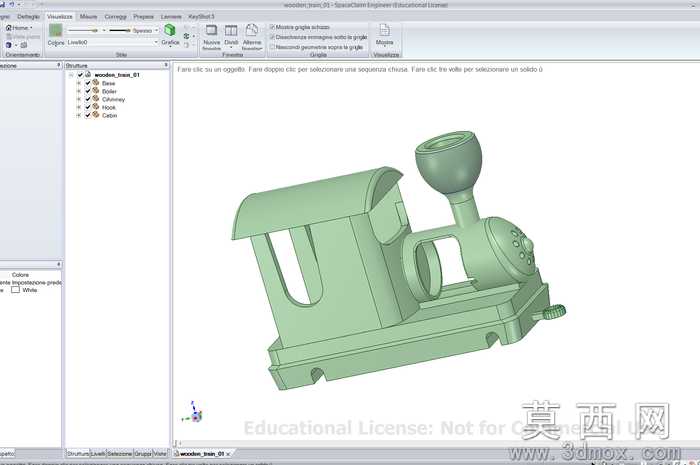Open the Lamiera ribbon tab
This screenshot has height=465, width=700.
click(171, 17)
